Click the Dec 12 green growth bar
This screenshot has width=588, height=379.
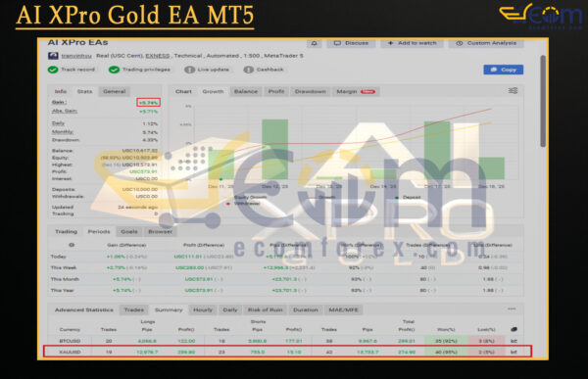(274, 149)
